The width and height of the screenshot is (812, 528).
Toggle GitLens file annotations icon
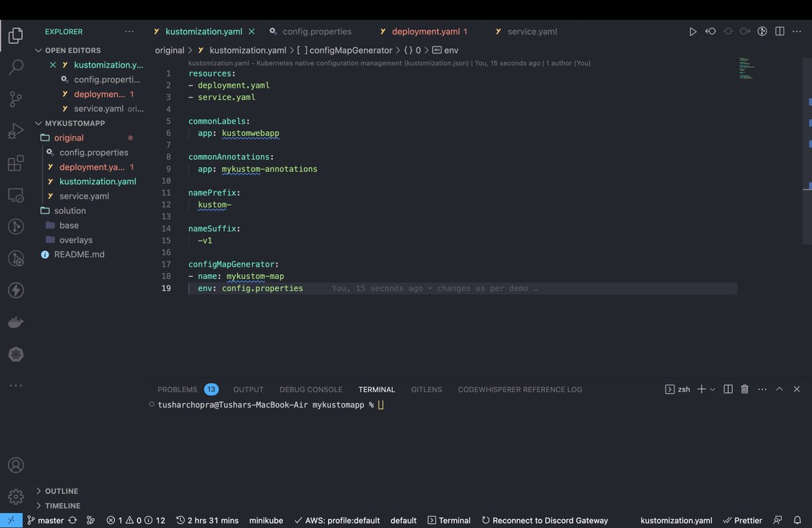[762, 31]
